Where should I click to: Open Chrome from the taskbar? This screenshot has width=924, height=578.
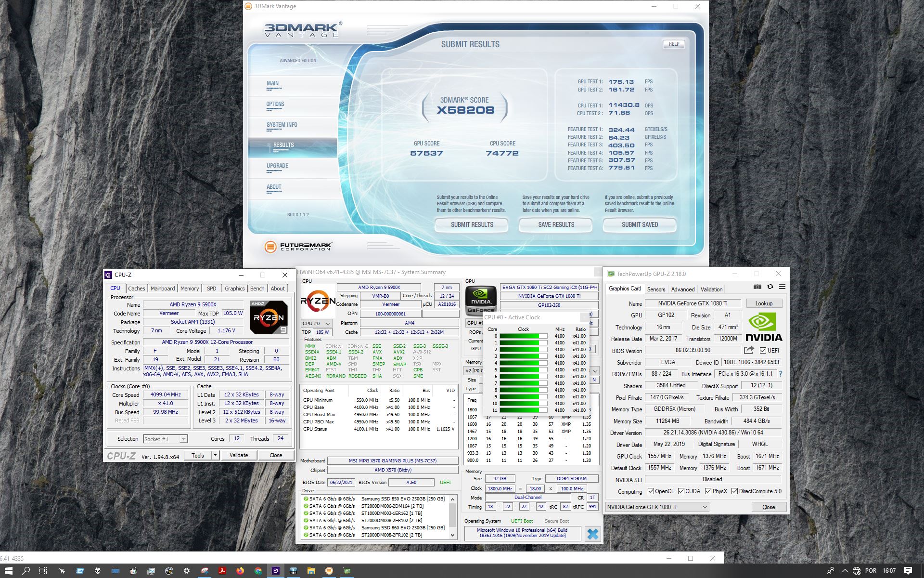click(x=258, y=571)
